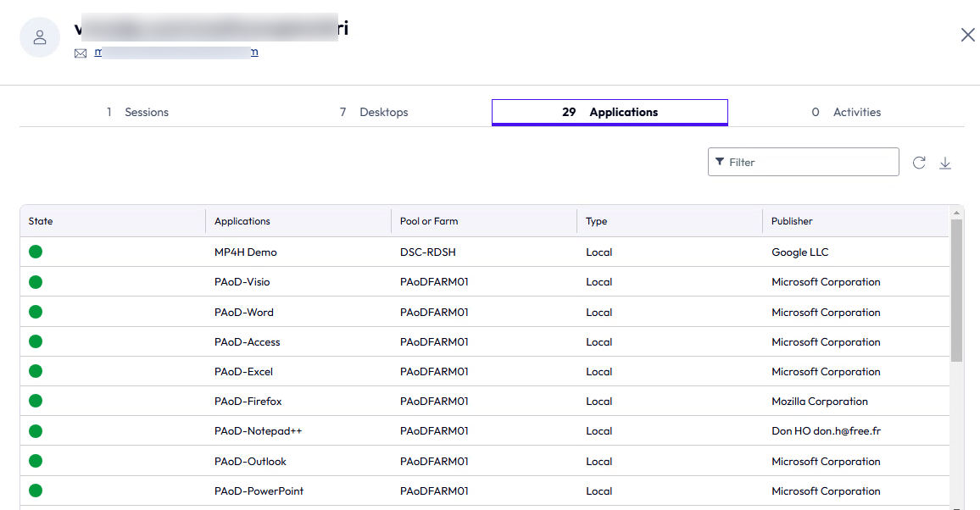The height and width of the screenshot is (510, 980).
Task: Click green state dot for PAoD-Firefox
Action: (36, 402)
